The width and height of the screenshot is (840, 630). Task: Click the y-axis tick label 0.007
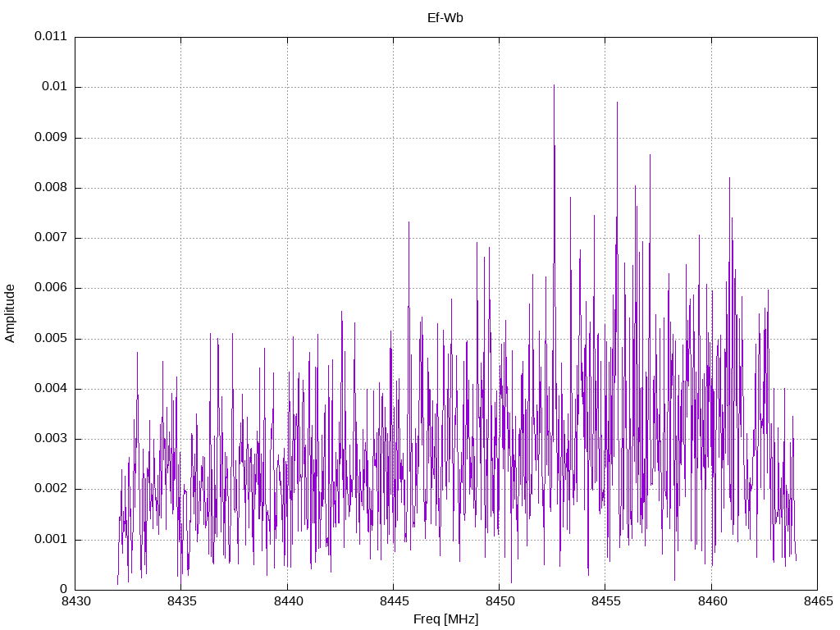(x=51, y=237)
